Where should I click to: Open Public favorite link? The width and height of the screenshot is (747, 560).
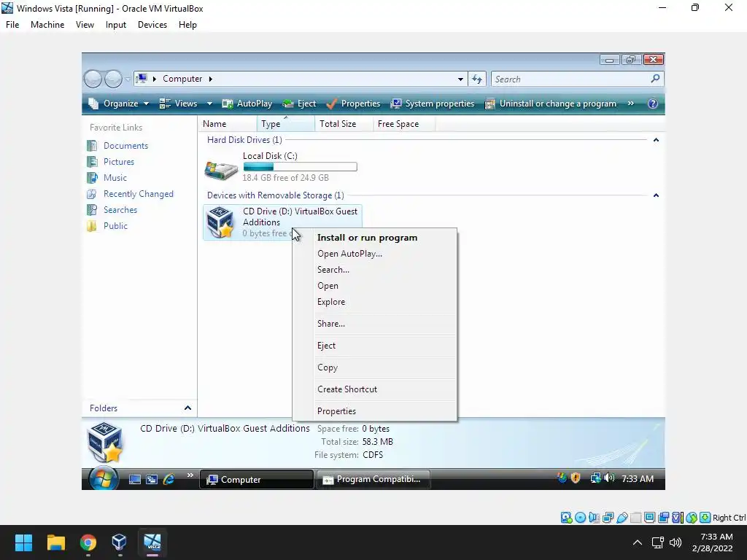[115, 226]
